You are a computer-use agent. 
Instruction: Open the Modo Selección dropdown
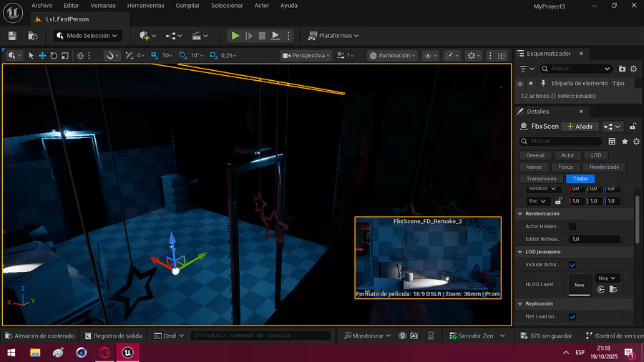click(87, 35)
